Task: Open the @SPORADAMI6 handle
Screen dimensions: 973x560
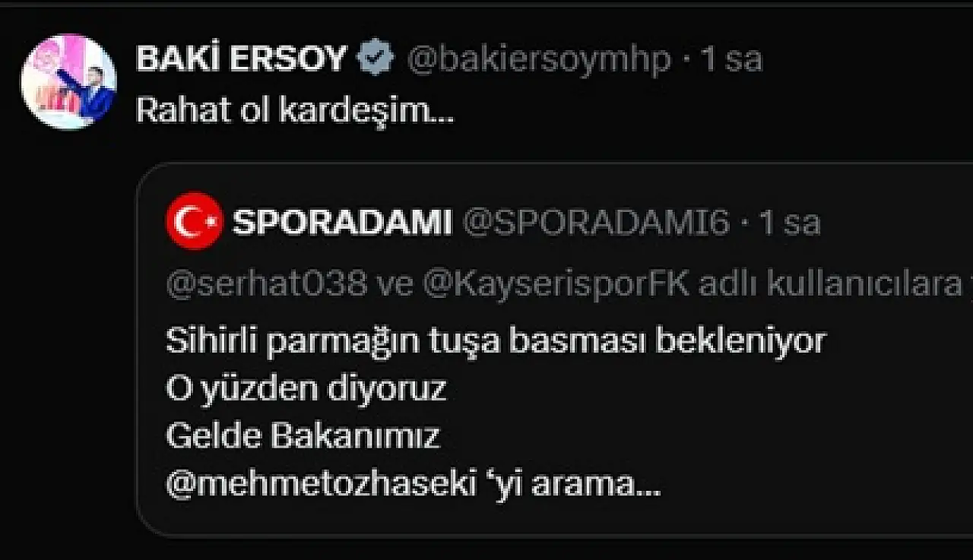Action: tap(596, 223)
